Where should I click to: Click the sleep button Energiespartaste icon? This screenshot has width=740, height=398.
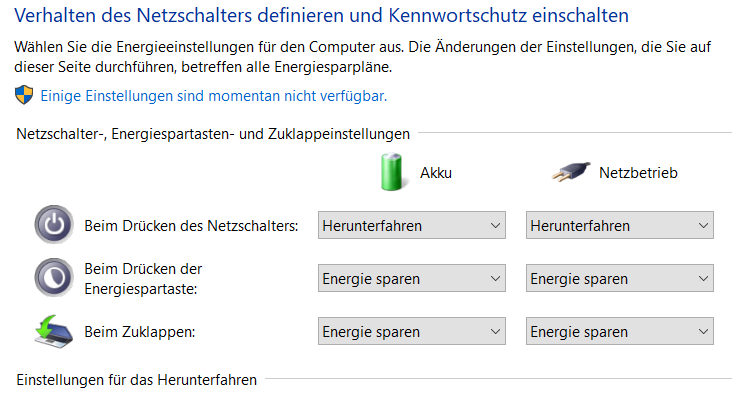54,278
